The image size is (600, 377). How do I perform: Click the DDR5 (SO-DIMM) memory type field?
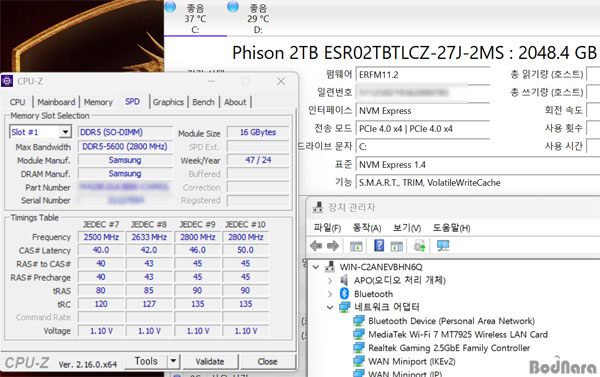coord(125,132)
